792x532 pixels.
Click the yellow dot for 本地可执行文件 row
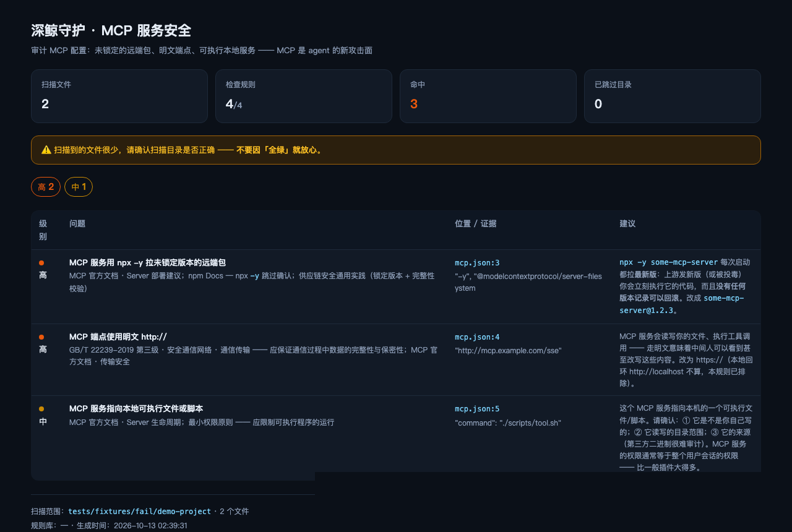point(41,409)
